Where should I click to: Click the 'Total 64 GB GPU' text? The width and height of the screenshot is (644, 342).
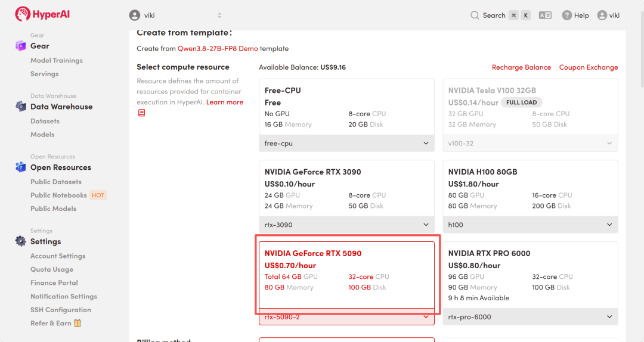(291, 276)
